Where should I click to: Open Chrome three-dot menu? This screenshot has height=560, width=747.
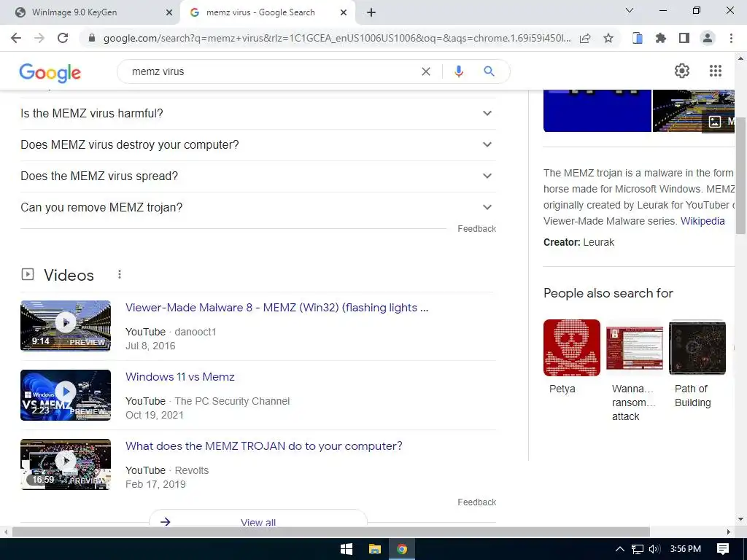(x=731, y=38)
